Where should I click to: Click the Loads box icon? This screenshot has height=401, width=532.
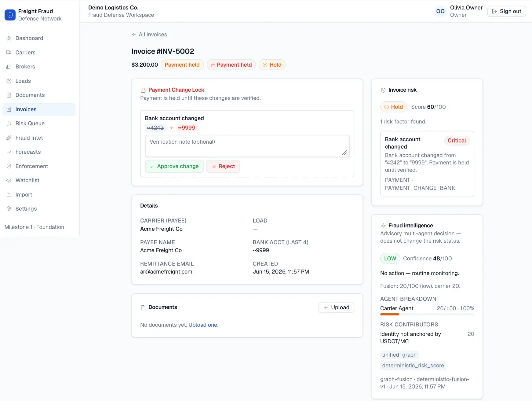pyautogui.click(x=9, y=81)
